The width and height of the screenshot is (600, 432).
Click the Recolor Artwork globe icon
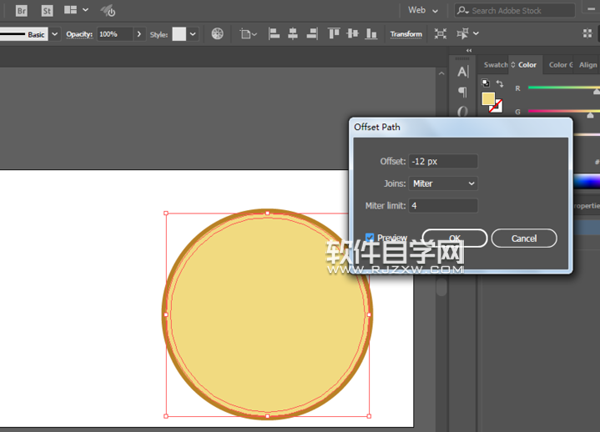tap(219, 34)
